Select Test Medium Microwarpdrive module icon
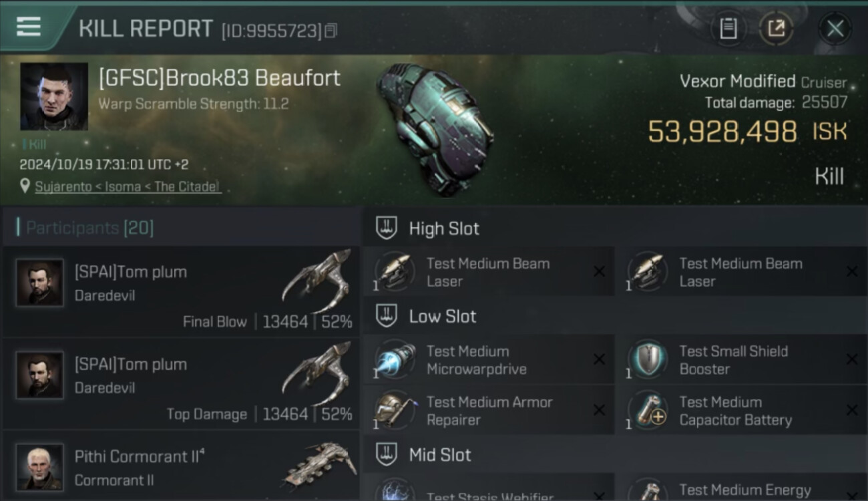This screenshot has width=868, height=501. click(395, 359)
